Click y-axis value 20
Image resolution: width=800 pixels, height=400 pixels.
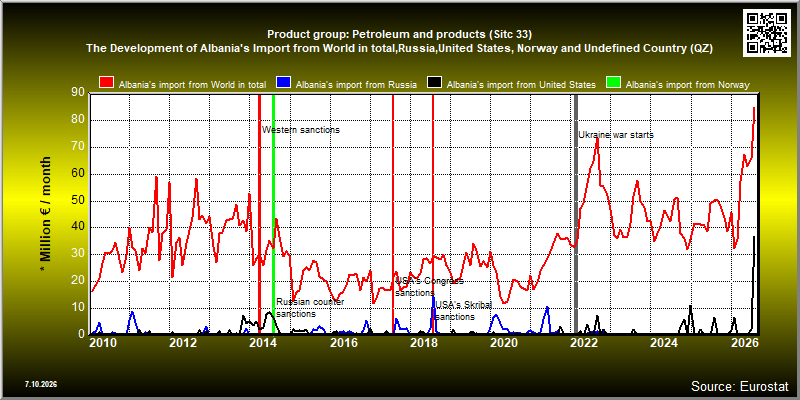[79, 281]
